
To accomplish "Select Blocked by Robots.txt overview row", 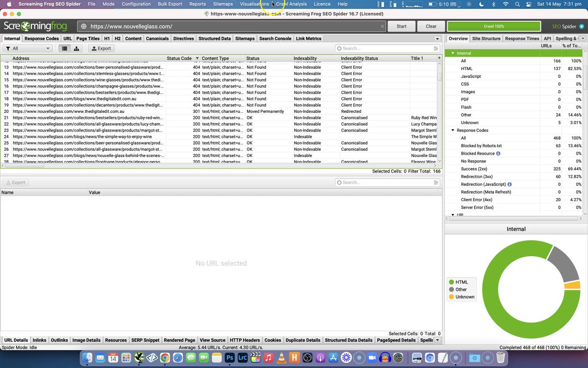I will pyautogui.click(x=514, y=146).
